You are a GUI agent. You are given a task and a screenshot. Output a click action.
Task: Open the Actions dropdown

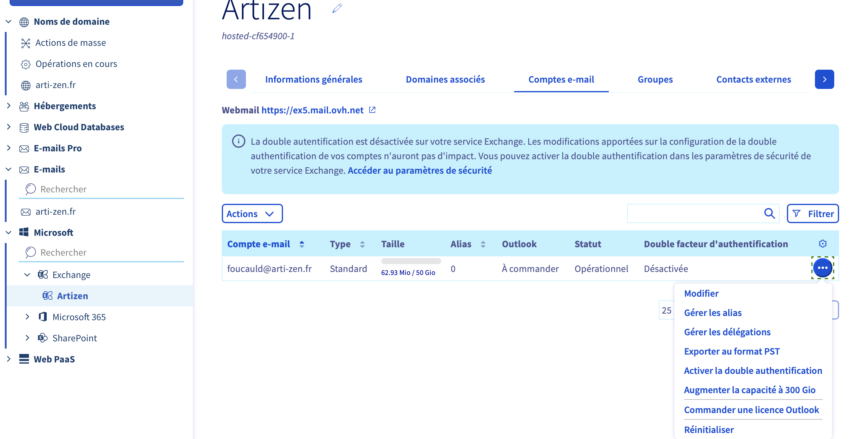click(252, 213)
